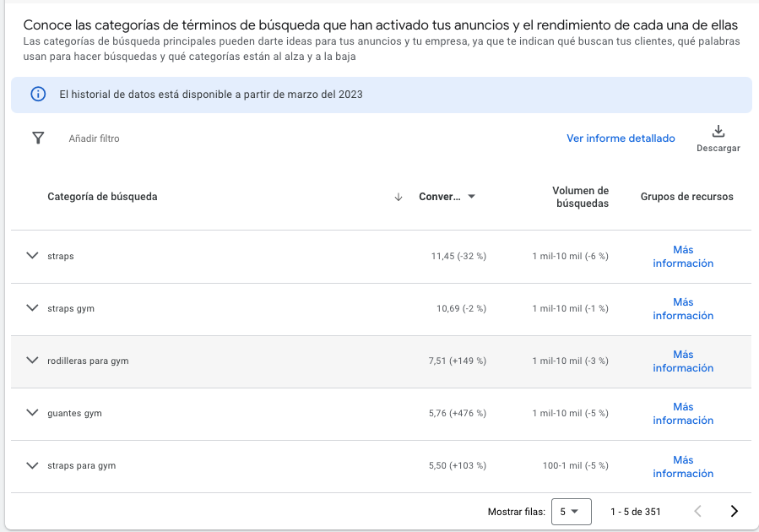Open the sort dropdown on the Conver column
The height and width of the screenshot is (532, 759).
[471, 196]
